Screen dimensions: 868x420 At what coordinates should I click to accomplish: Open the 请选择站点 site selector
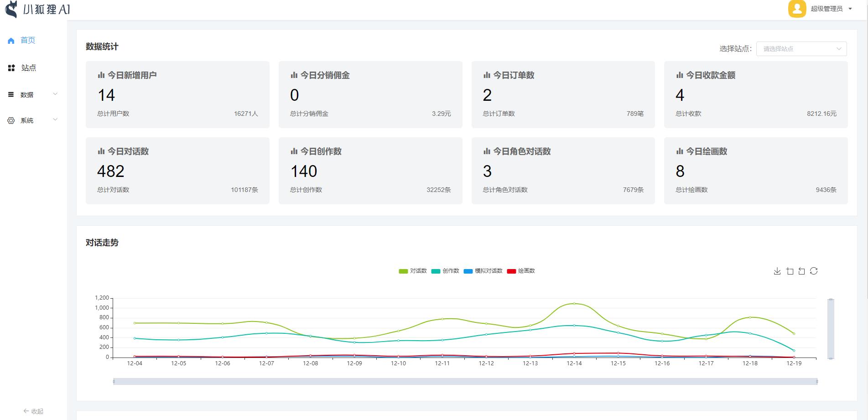(x=801, y=49)
